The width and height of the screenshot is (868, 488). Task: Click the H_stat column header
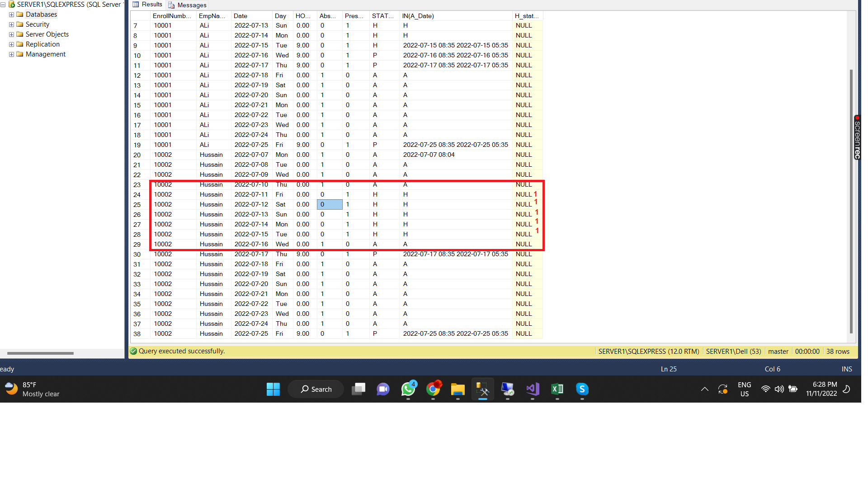(527, 16)
